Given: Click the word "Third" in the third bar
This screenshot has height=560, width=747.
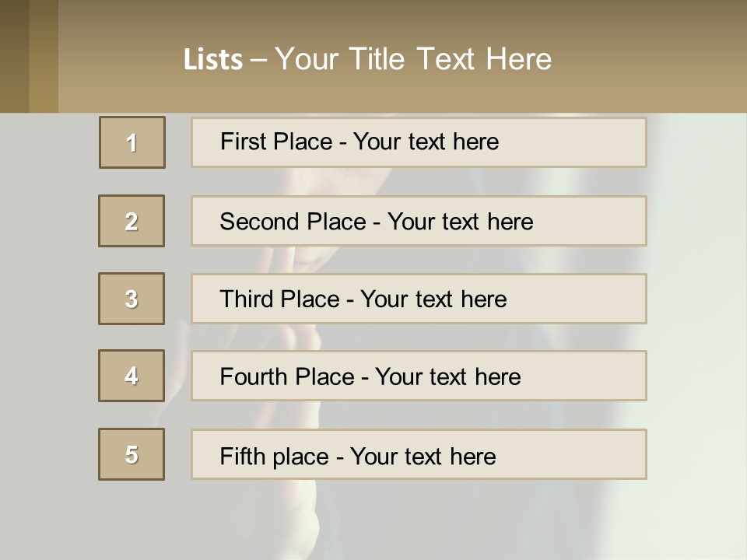Looking at the screenshot, I should [x=247, y=299].
